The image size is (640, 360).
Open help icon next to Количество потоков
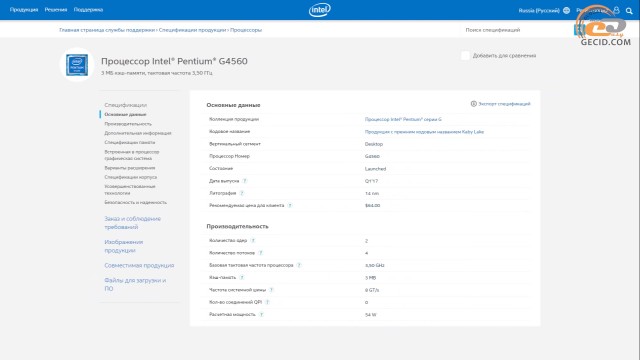pos(260,253)
